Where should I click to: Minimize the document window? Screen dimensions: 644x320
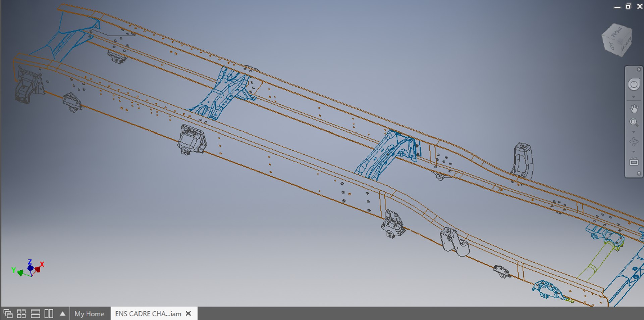pos(617,7)
